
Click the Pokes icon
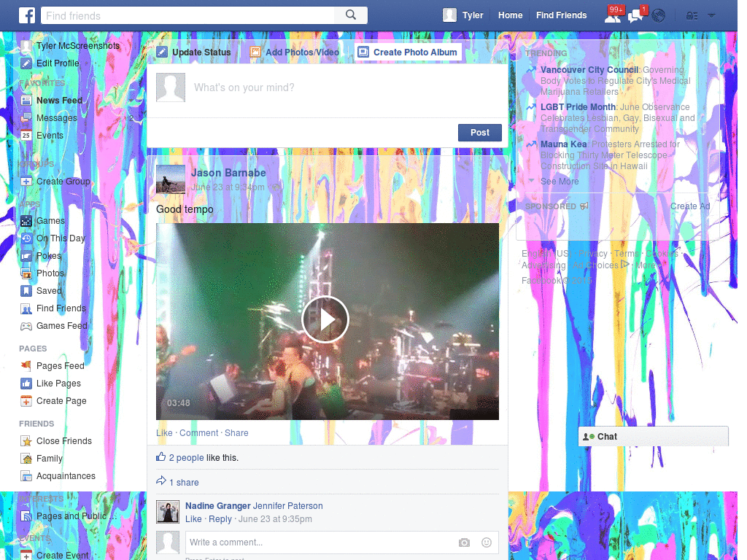tap(26, 256)
